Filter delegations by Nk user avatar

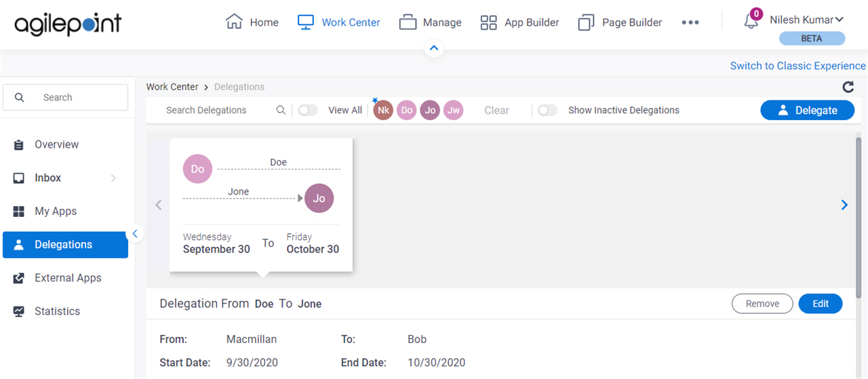(x=383, y=110)
